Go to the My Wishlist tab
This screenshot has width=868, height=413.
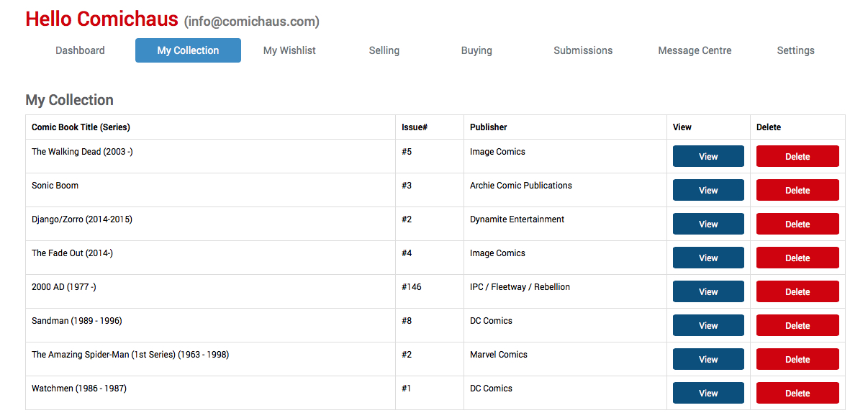pos(289,50)
